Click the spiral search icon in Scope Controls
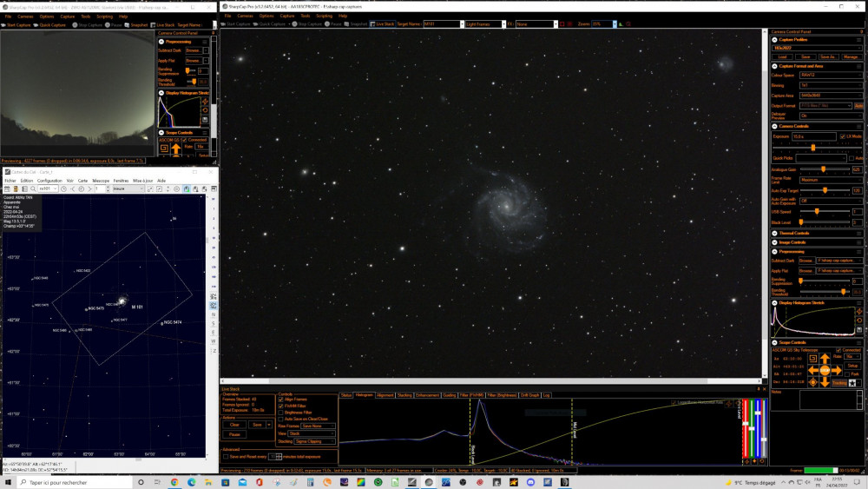 pos(812,359)
